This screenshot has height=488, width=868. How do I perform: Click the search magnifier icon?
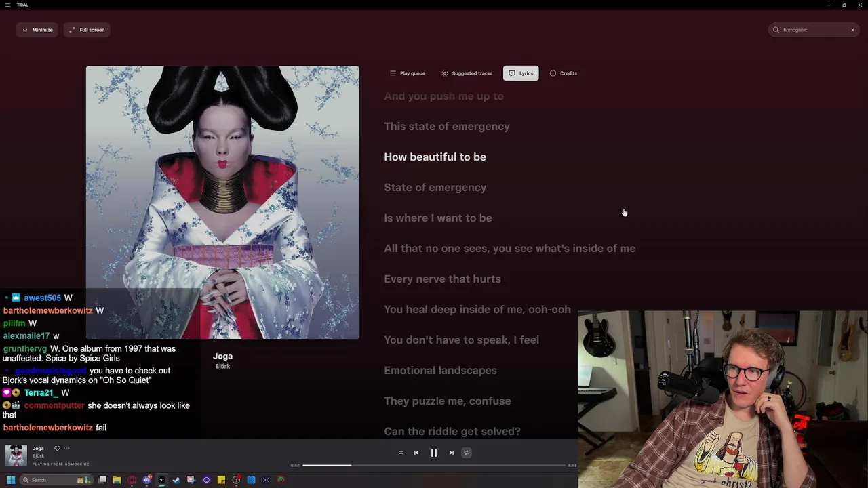tap(776, 30)
